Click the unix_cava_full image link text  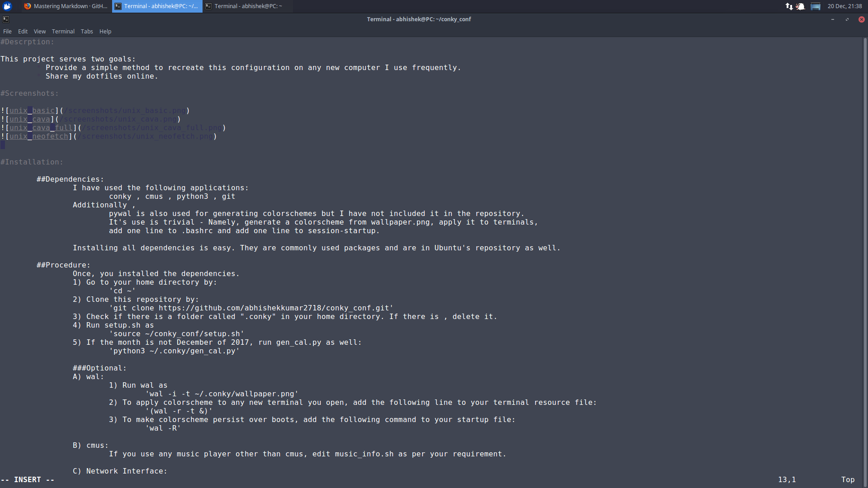click(41, 128)
